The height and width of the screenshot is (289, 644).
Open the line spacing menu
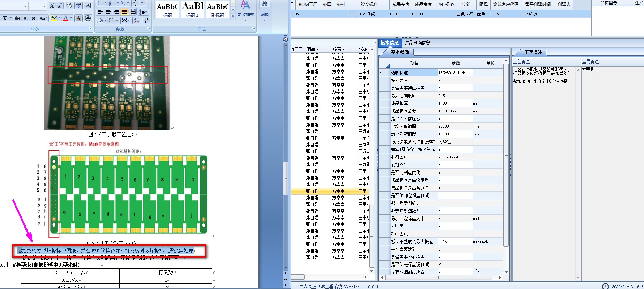[143, 12]
